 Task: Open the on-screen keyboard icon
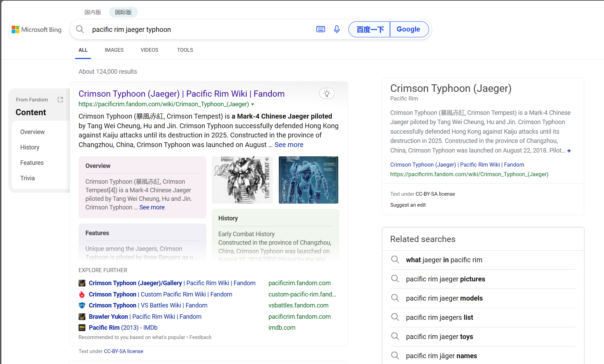click(320, 29)
